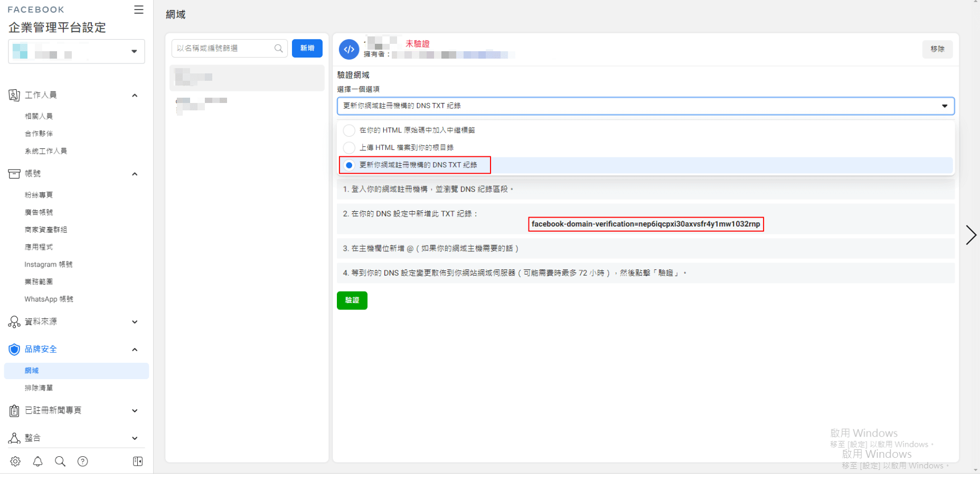Open 業務範圍 in the sidebar
This screenshot has width=980, height=480.
tap(39, 282)
